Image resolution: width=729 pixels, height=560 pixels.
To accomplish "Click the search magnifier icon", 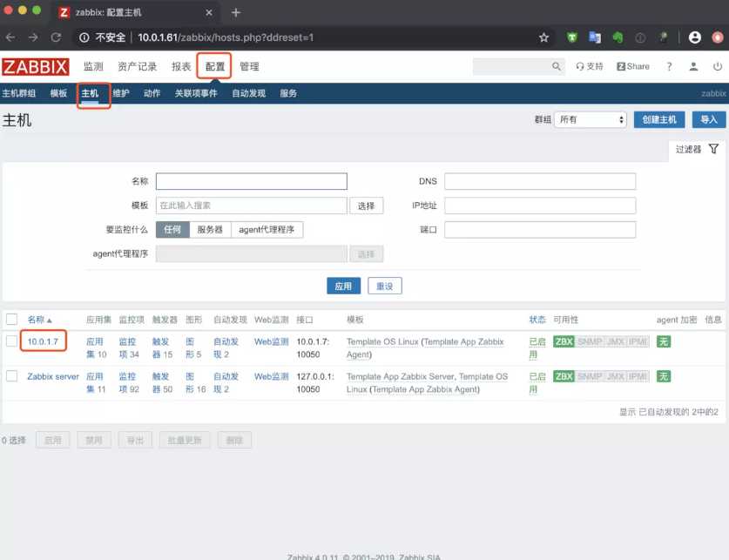I will (557, 66).
